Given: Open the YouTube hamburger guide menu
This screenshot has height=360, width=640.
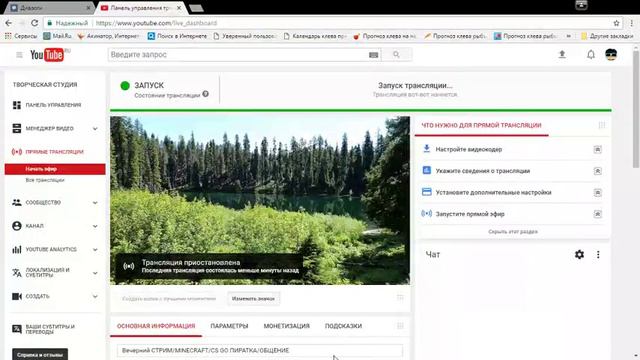Looking at the screenshot, I should pos(19,55).
